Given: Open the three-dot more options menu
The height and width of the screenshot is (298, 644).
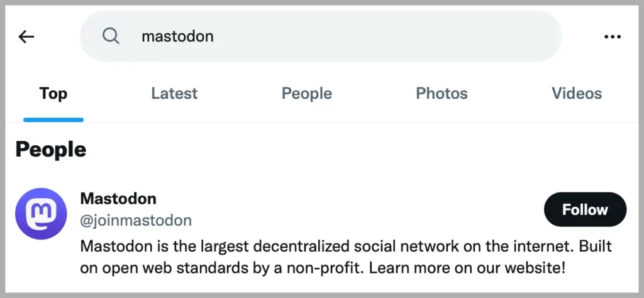Looking at the screenshot, I should coord(613,37).
